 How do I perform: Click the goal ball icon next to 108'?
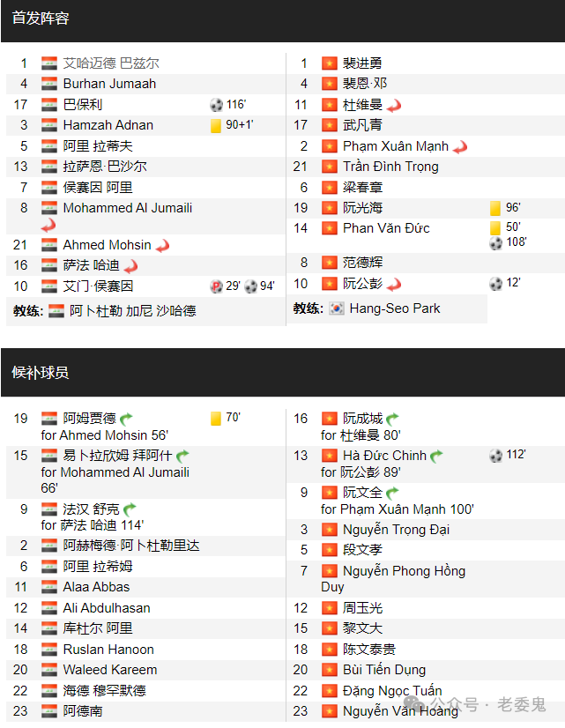click(x=496, y=243)
